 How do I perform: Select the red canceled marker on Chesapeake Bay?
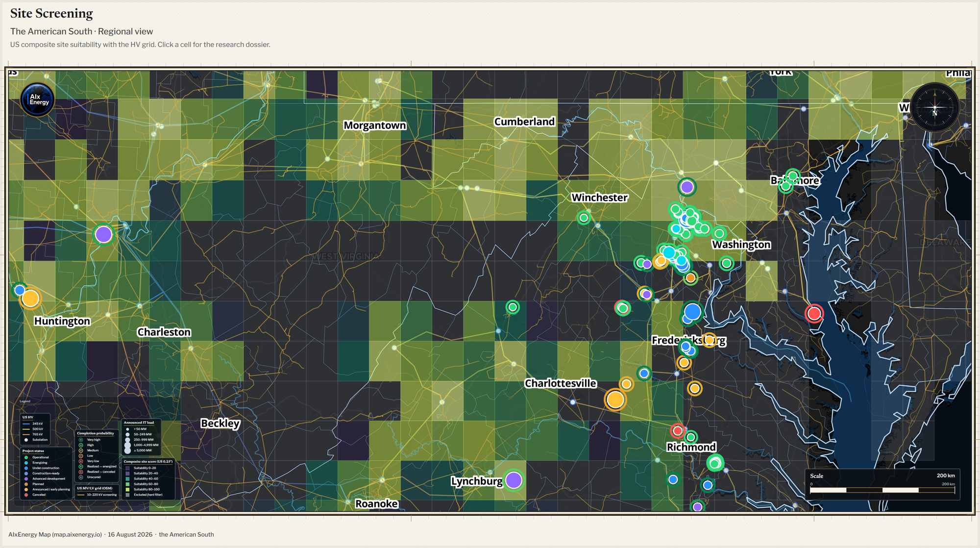point(814,313)
